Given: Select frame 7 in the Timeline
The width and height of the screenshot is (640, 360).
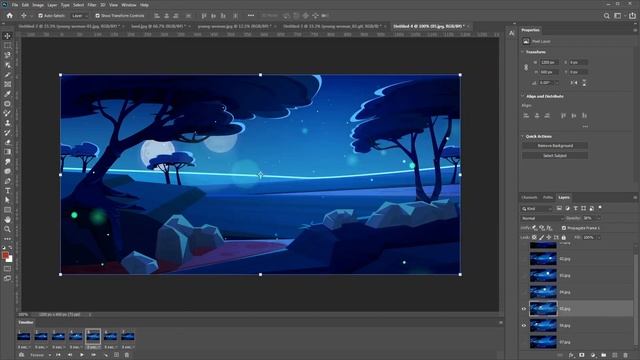Looking at the screenshot, I should pos(127,336).
